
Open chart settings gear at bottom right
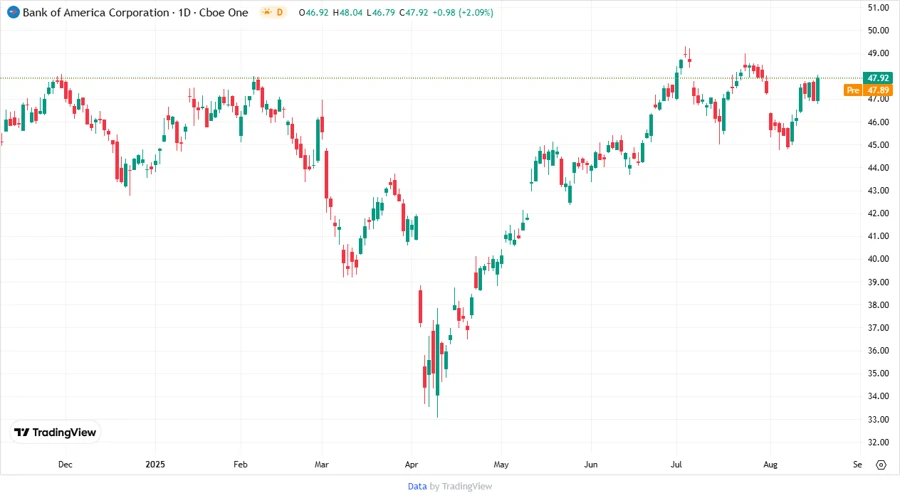coord(880,465)
